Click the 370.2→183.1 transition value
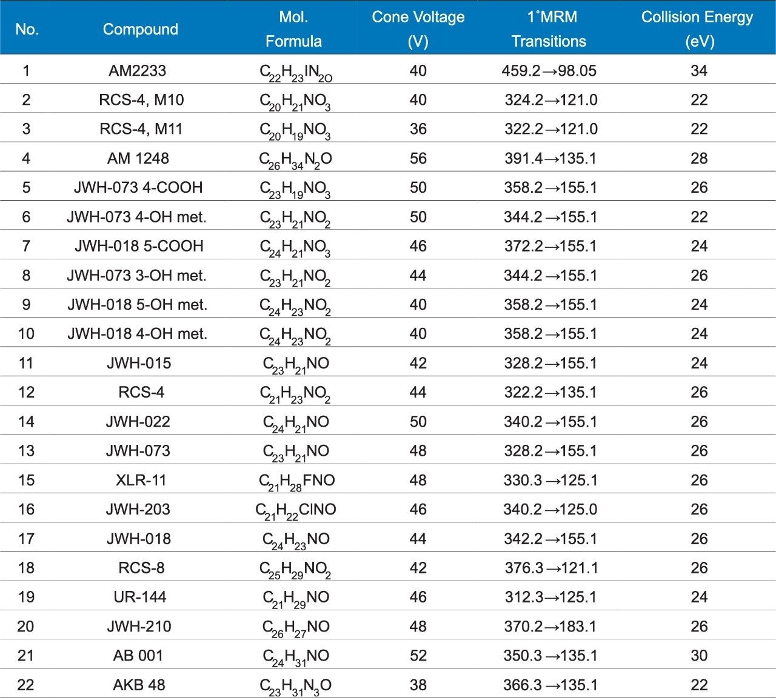The image size is (776, 700). point(550,627)
